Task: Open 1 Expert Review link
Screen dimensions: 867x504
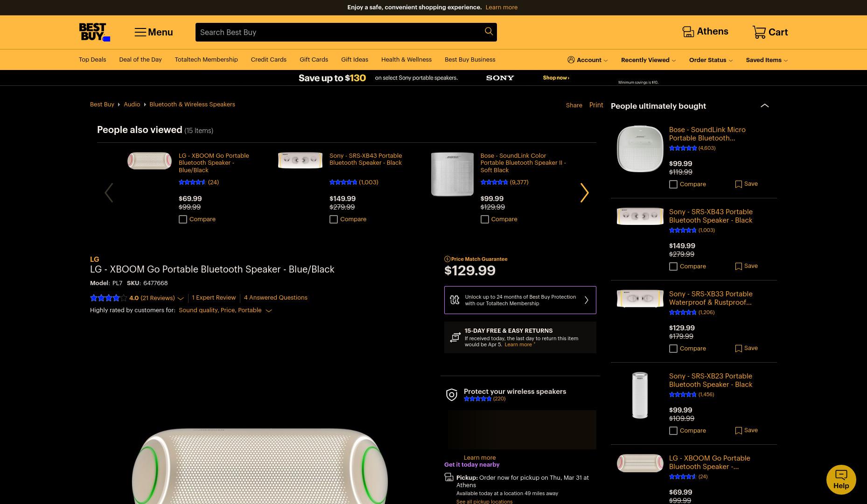Action: point(214,298)
